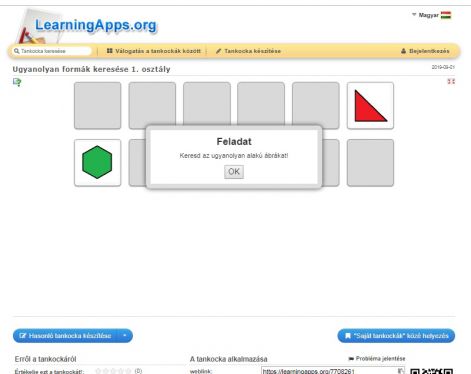
Task: Click Hasonló tankocka készítése button
Action: pos(65,336)
